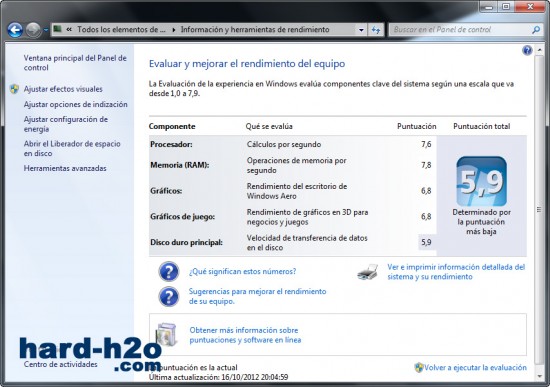550x387 pixels.
Task: Click the Back navigation arrow button
Action: 15,30
